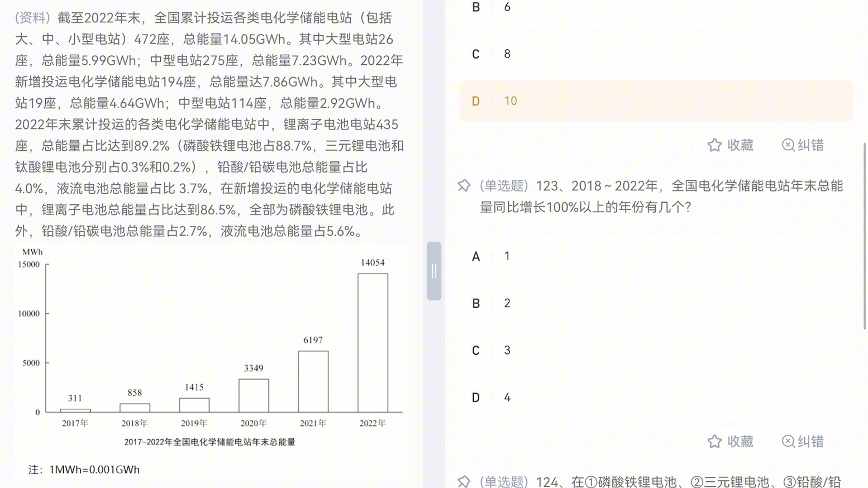Click 纠错 label below option D 4
Image resolution: width=868 pixels, height=488 pixels.
pyautogui.click(x=811, y=442)
